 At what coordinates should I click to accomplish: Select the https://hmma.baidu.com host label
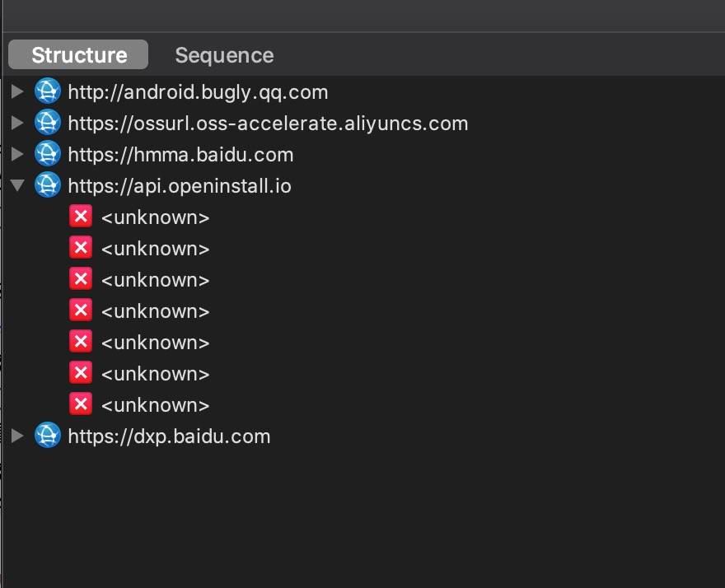tap(180, 155)
